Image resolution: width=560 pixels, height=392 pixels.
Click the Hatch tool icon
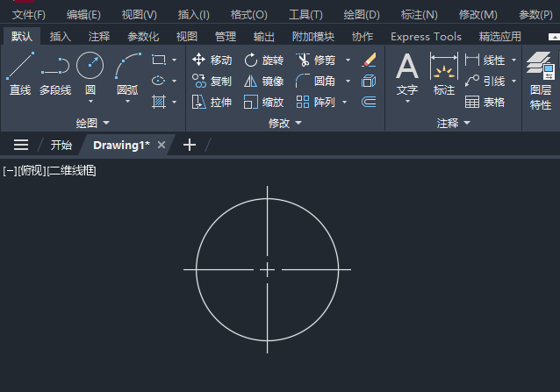coord(159,102)
